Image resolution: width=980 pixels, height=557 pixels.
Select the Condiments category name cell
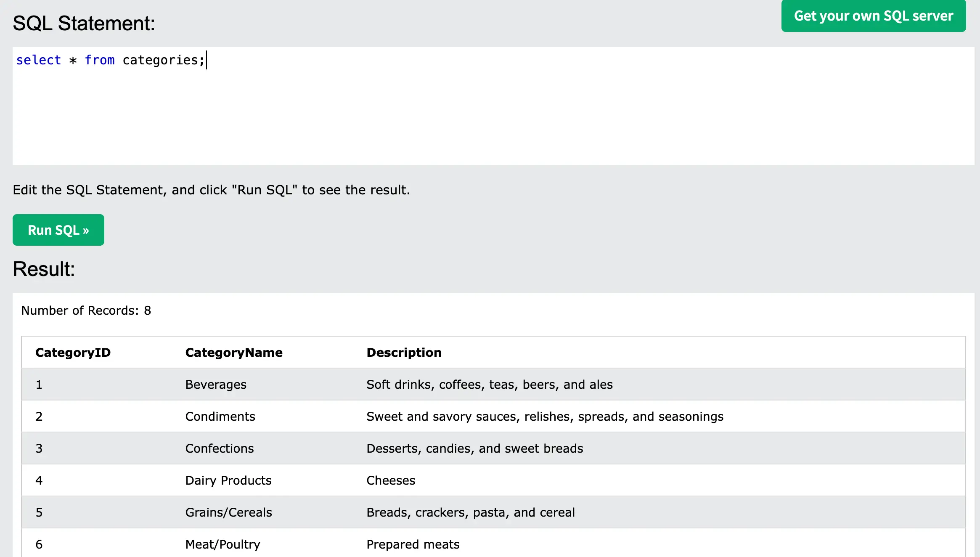point(220,416)
